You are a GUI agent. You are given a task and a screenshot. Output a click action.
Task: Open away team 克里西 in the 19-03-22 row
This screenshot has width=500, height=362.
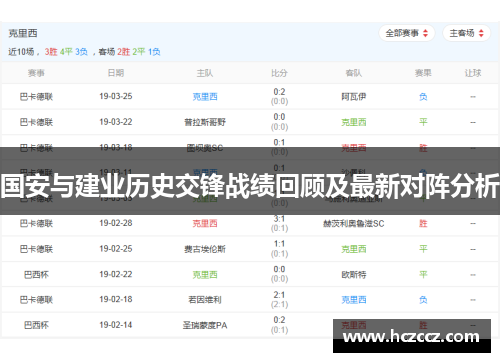(x=354, y=122)
